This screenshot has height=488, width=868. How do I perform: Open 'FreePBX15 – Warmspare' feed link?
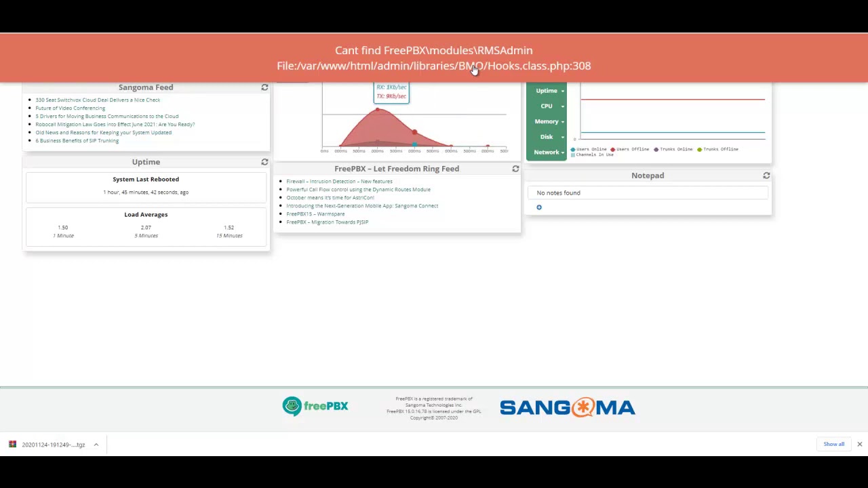[x=315, y=213]
